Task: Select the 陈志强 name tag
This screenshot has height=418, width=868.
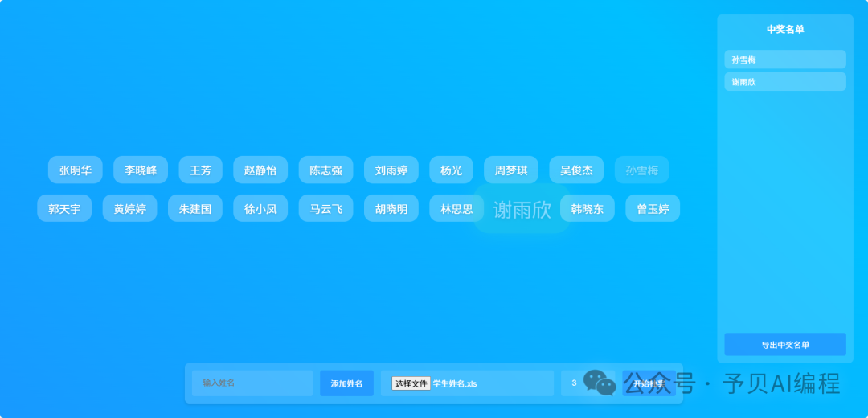Action: pos(325,170)
